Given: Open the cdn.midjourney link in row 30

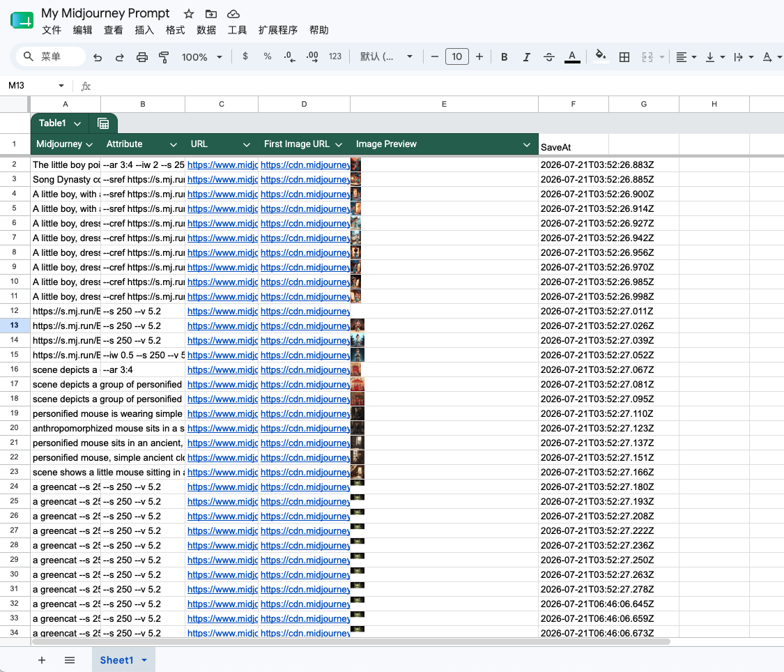Looking at the screenshot, I should tap(305, 574).
